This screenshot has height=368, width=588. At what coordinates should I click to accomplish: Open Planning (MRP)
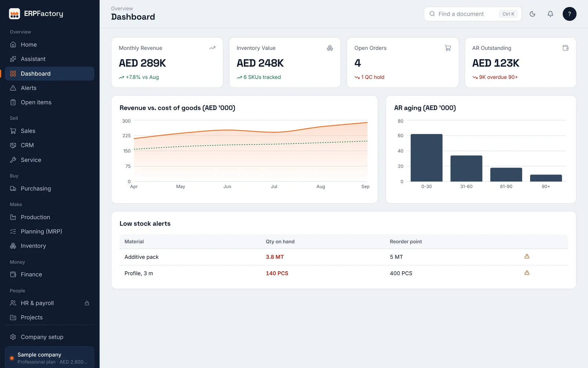[50, 231]
